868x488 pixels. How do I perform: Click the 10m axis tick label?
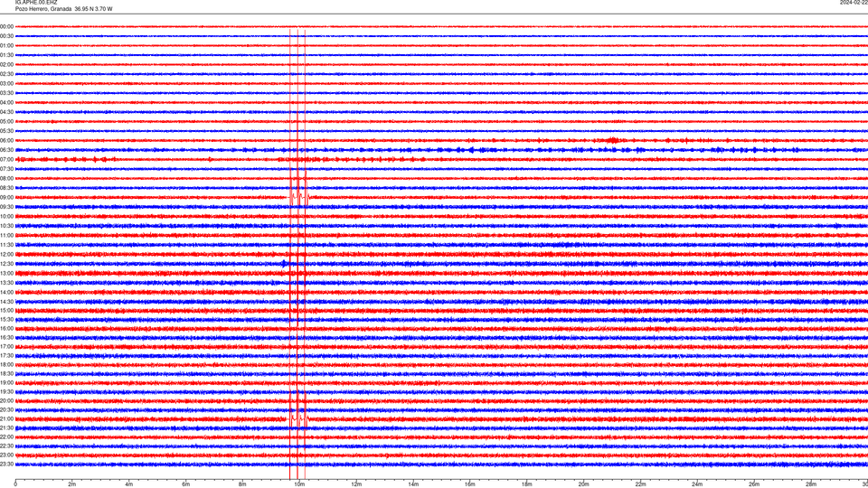point(299,484)
